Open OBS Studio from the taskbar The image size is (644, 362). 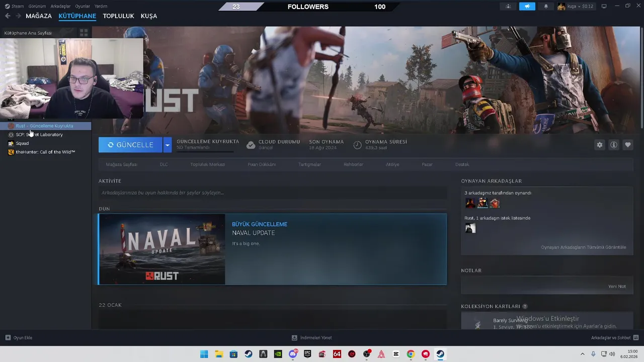tap(366, 354)
